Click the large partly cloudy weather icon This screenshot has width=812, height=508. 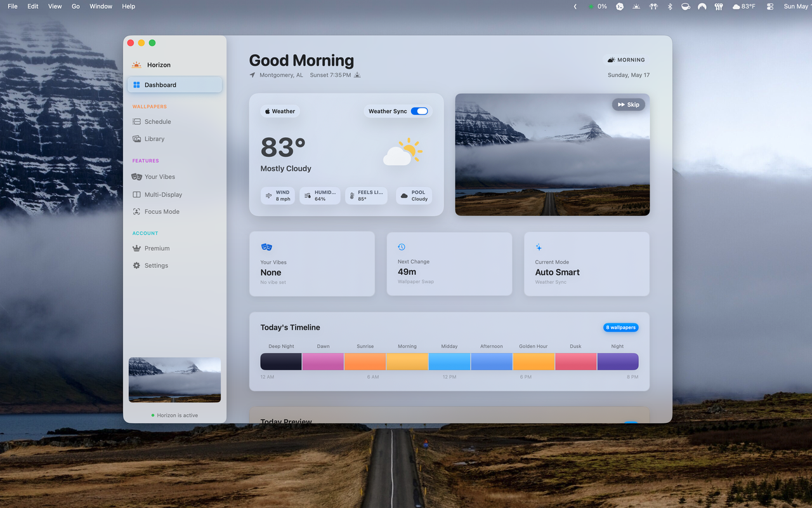[403, 152]
